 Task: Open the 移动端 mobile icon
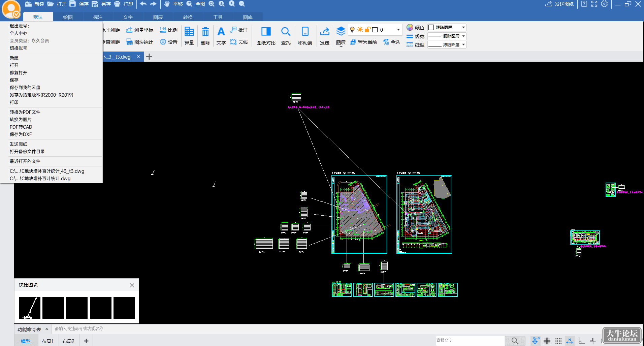305,35
